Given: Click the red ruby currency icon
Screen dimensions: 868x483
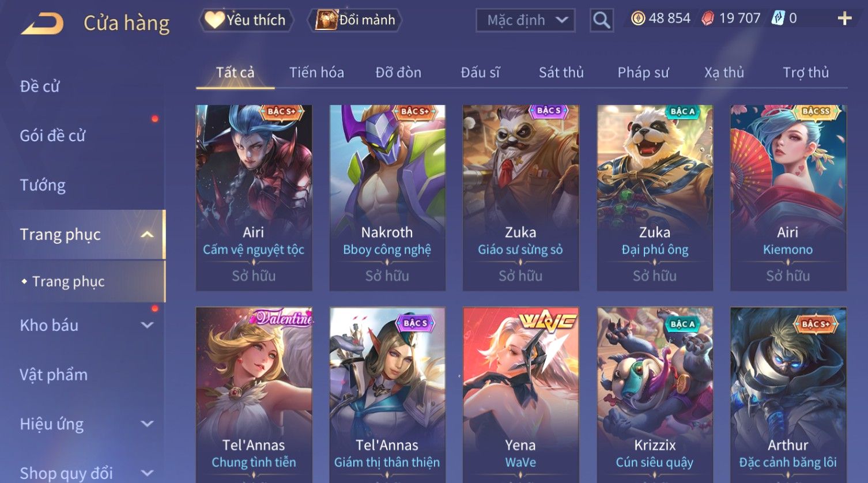Looking at the screenshot, I should click(x=707, y=18).
